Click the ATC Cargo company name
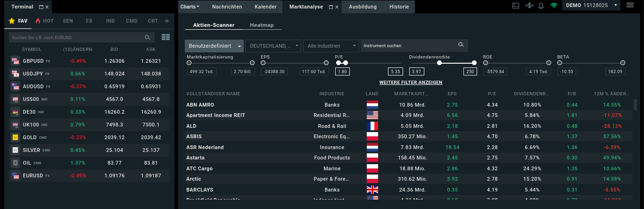The width and height of the screenshot is (644, 209). pyautogui.click(x=199, y=168)
